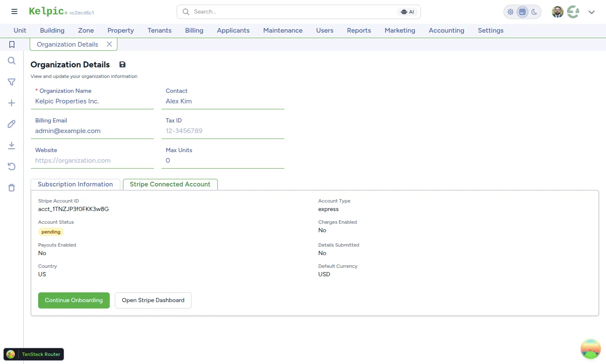This screenshot has height=364, width=606.
Task: Open the Reports menu
Action: coord(359,31)
